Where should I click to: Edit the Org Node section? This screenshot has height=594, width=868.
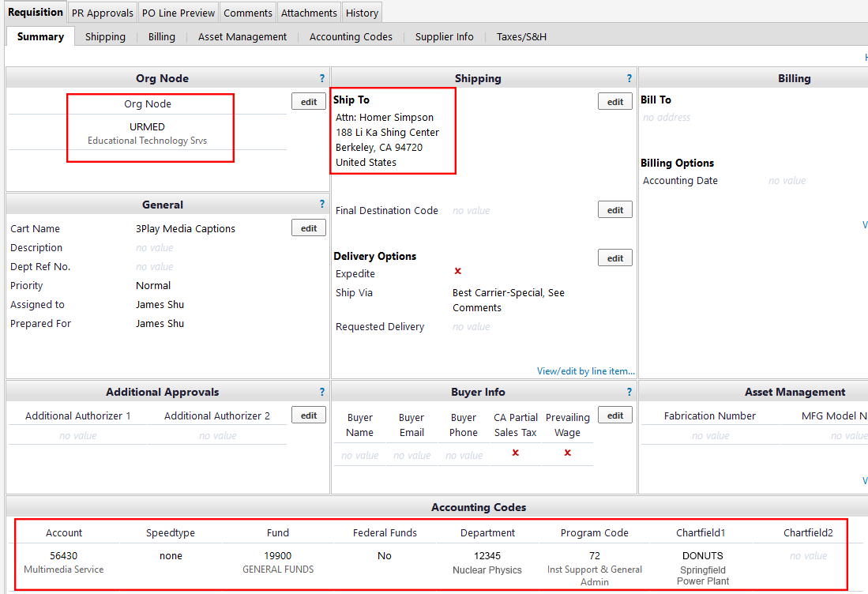[309, 102]
